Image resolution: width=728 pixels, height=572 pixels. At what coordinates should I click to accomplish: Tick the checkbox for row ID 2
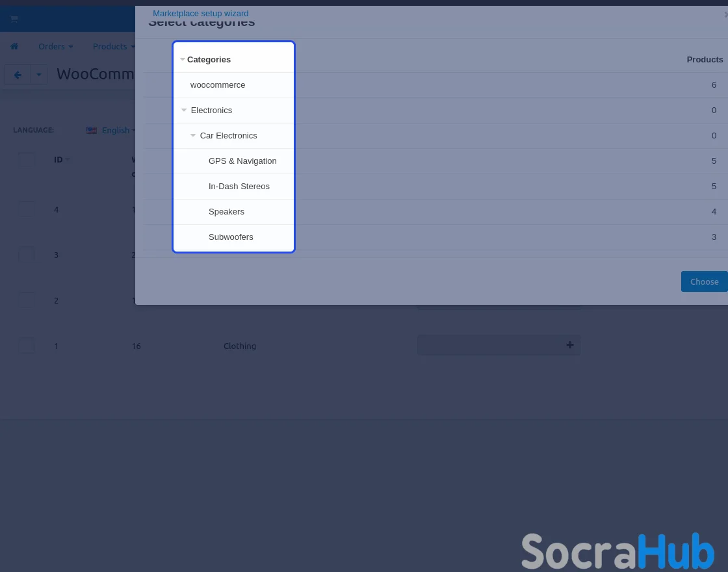27,300
